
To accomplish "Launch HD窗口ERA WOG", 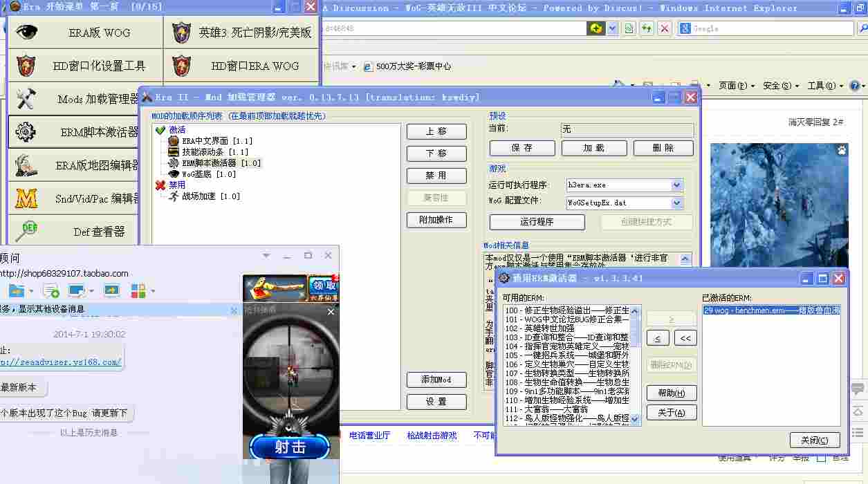I will (241, 66).
